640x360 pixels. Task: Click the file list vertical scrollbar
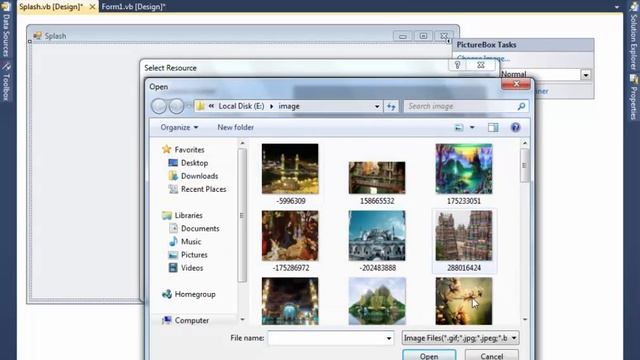tap(525, 165)
